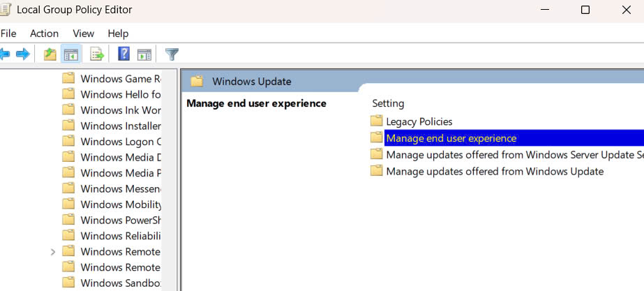Click the Forward arrow toolbar icon
The height and width of the screenshot is (291, 644).
click(x=23, y=54)
